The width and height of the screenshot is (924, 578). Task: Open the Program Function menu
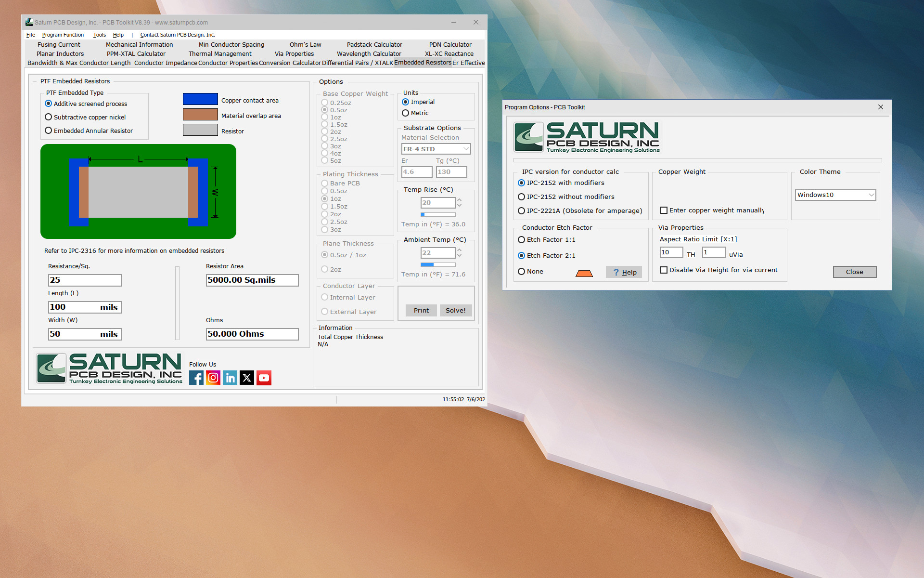pyautogui.click(x=63, y=35)
